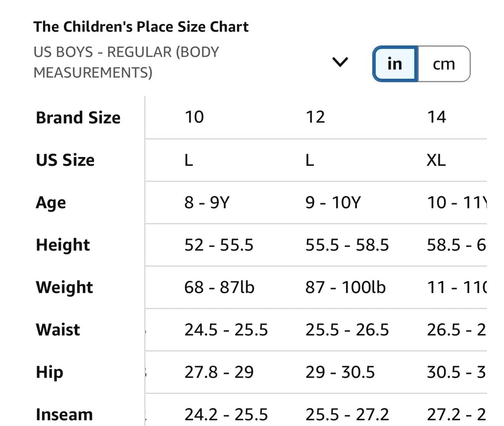
Task: Select the Weight row header
Action: point(64,287)
